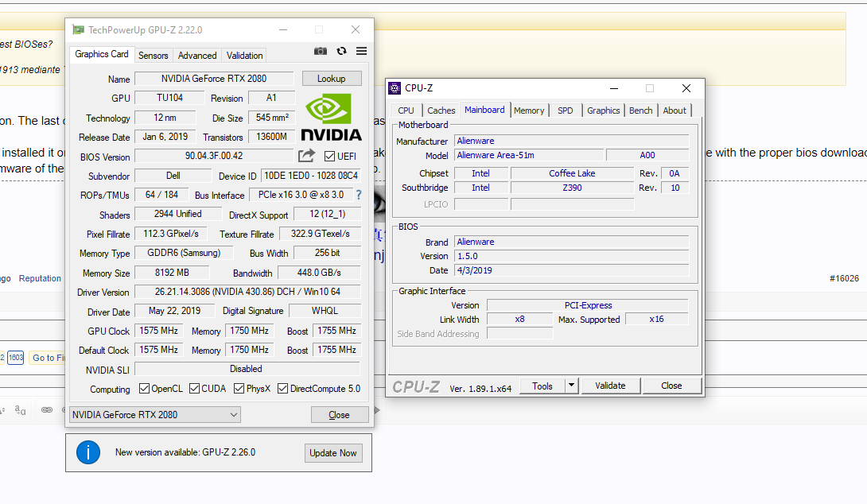Open the NVIDIA GeForce RTX 2080 GPU dropdown
Screen dimensions: 867x504
(155, 414)
